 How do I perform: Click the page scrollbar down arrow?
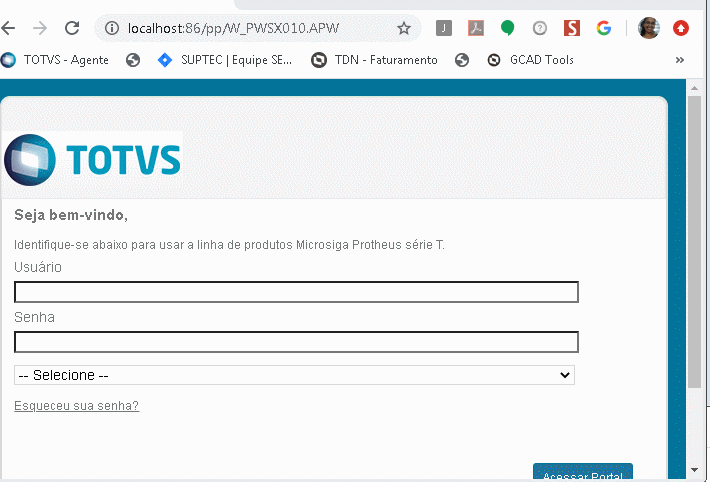pyautogui.click(x=694, y=470)
